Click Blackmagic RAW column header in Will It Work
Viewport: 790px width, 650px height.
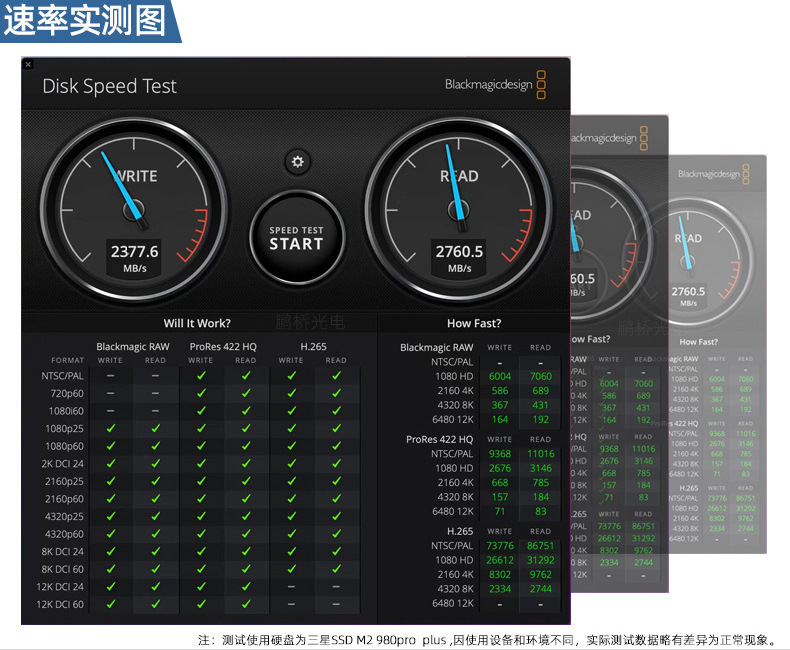133,347
